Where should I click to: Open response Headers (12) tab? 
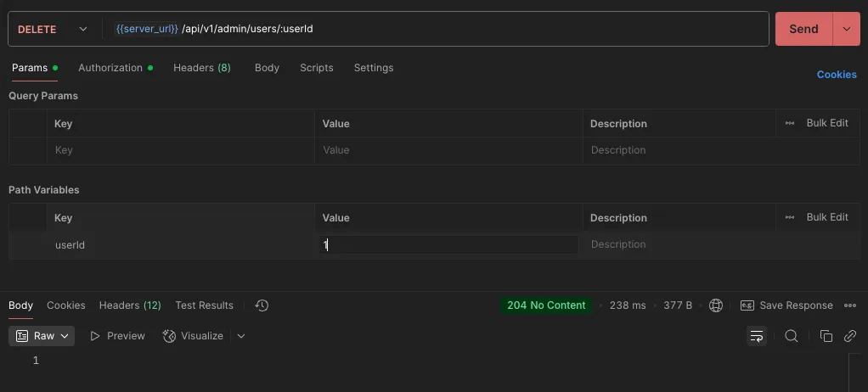[130, 305]
